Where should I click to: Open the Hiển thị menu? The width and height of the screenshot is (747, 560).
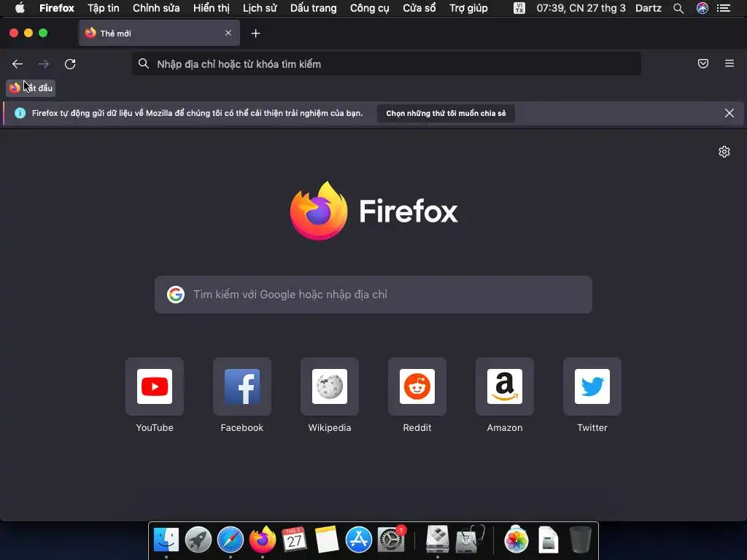click(x=211, y=8)
